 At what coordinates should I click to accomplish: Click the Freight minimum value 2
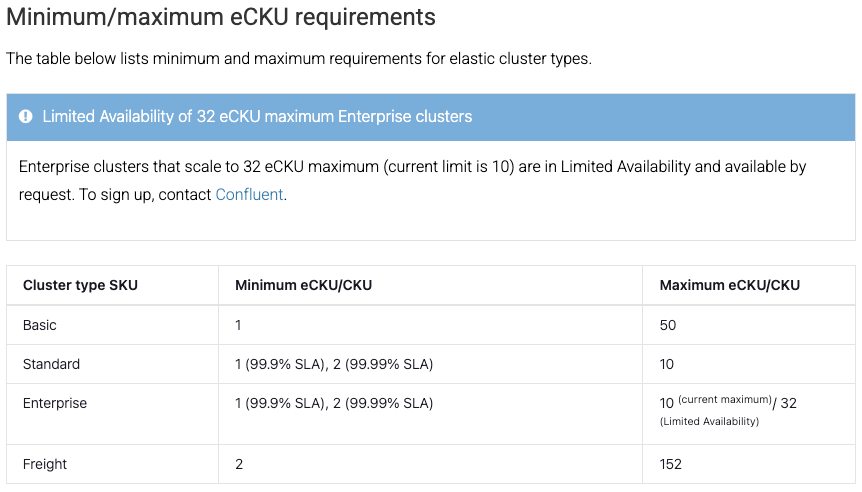239,465
